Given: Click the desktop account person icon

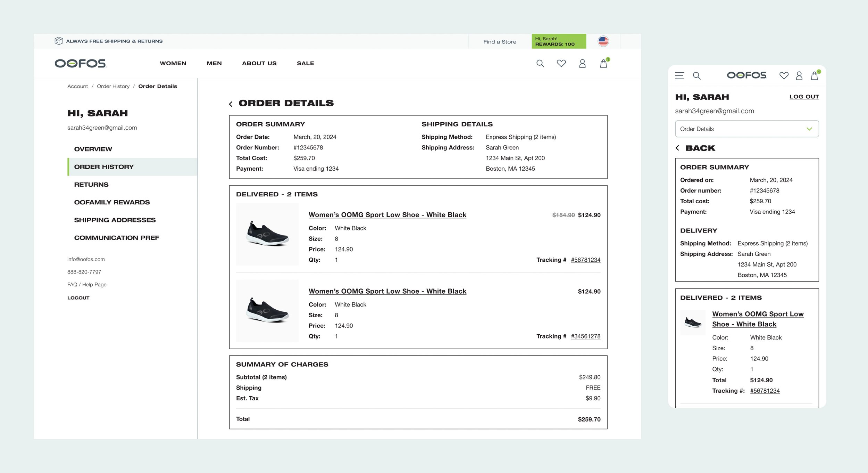Looking at the screenshot, I should (582, 64).
